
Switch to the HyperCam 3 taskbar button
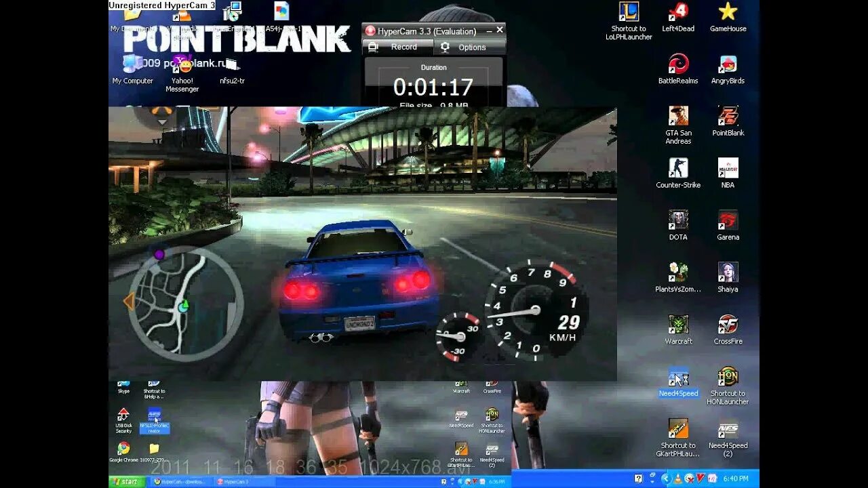point(245,481)
